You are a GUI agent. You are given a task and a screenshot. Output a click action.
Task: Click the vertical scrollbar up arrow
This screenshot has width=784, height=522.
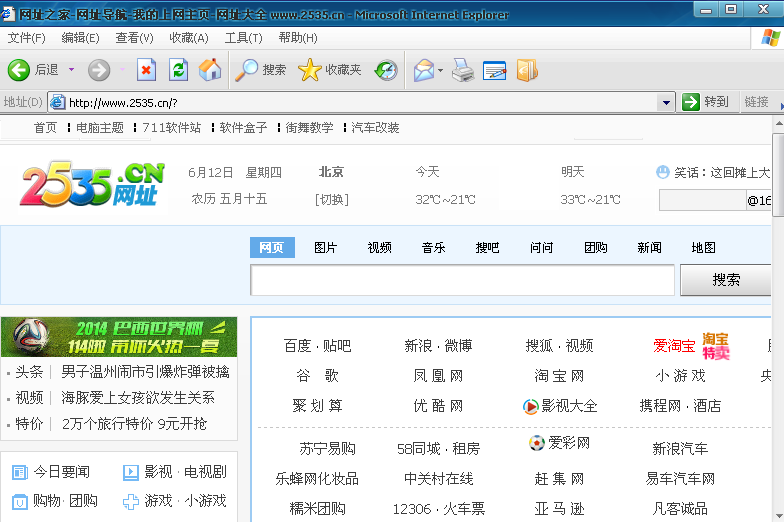[x=778, y=124]
